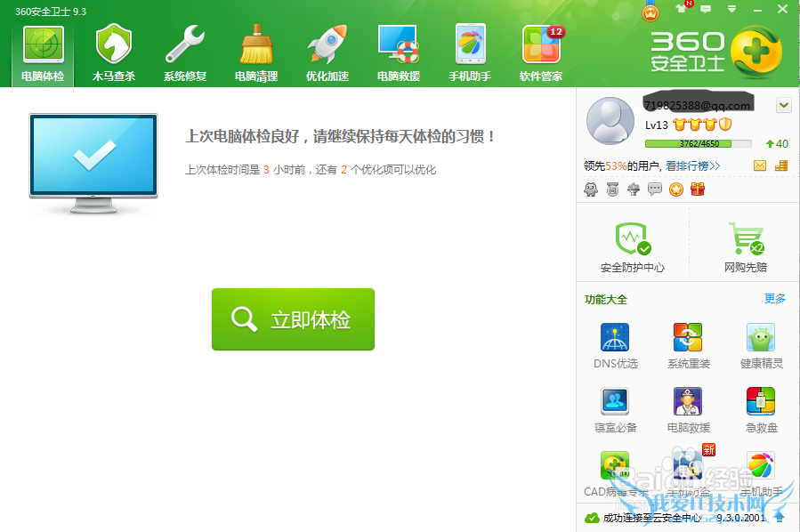
Task: Open the skin shirt icon
Action: pos(681,9)
